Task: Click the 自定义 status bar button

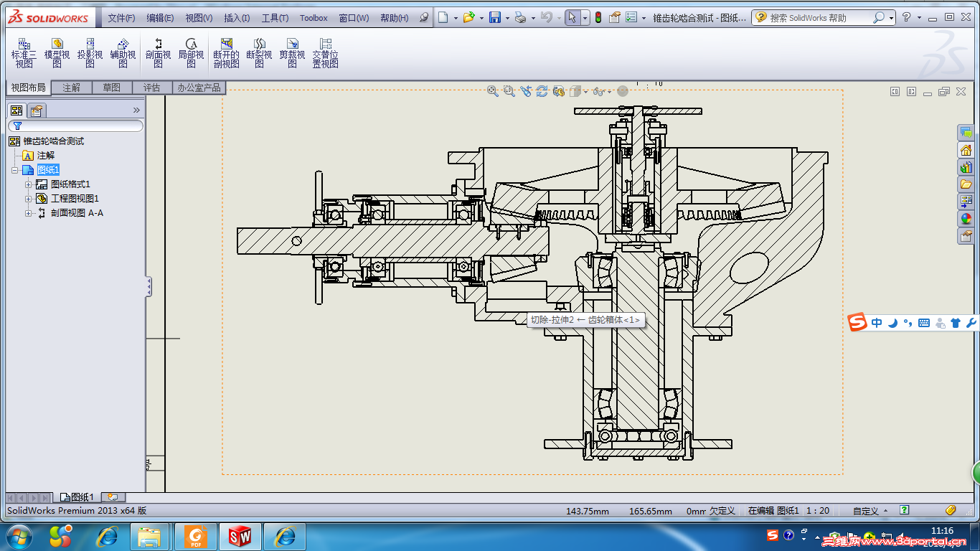Action: click(866, 511)
